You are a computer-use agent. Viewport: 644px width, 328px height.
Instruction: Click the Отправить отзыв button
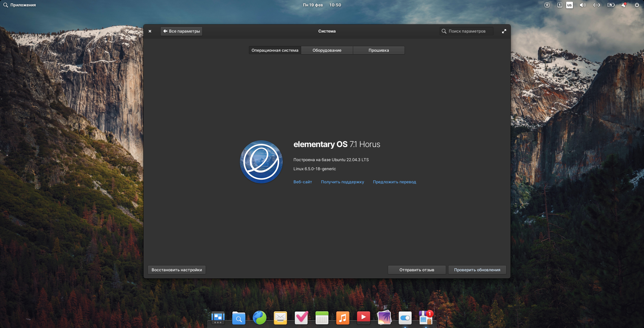click(x=417, y=270)
